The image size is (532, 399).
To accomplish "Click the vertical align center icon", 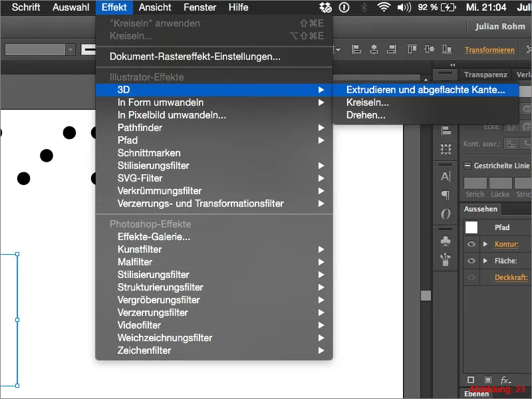I will tap(429, 49).
